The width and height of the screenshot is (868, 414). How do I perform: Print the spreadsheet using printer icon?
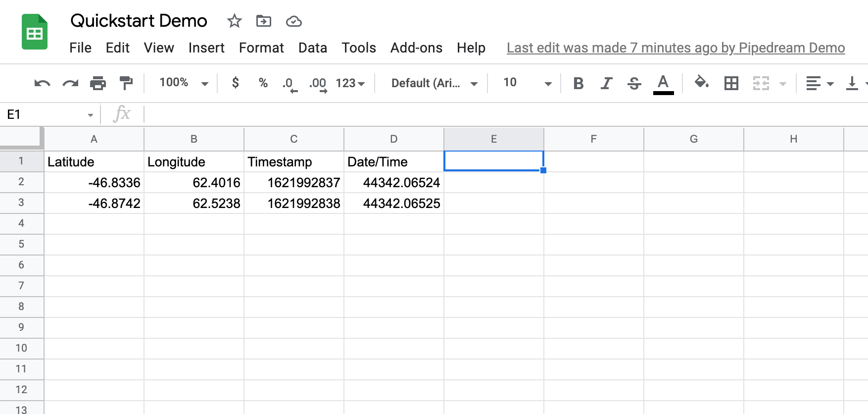coord(98,83)
